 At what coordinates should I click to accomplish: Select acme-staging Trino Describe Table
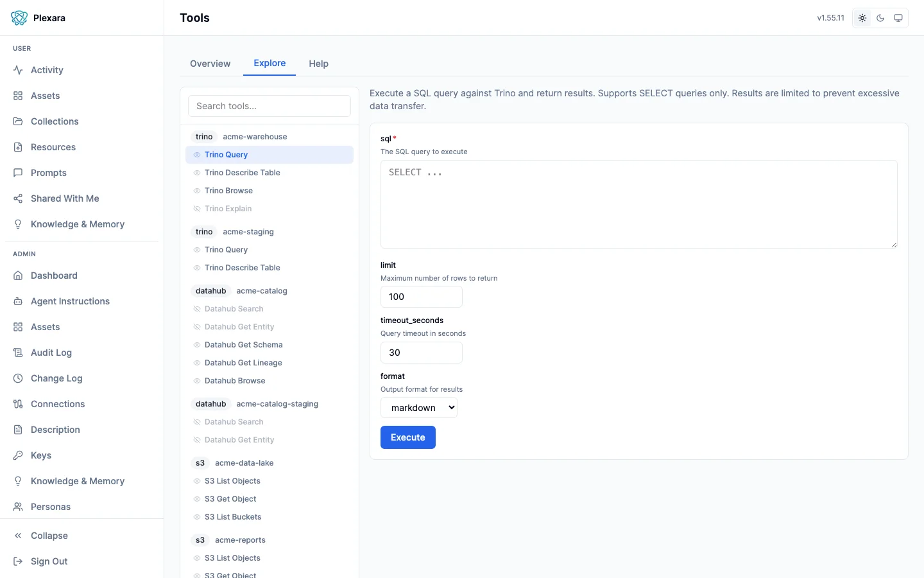[269, 268]
